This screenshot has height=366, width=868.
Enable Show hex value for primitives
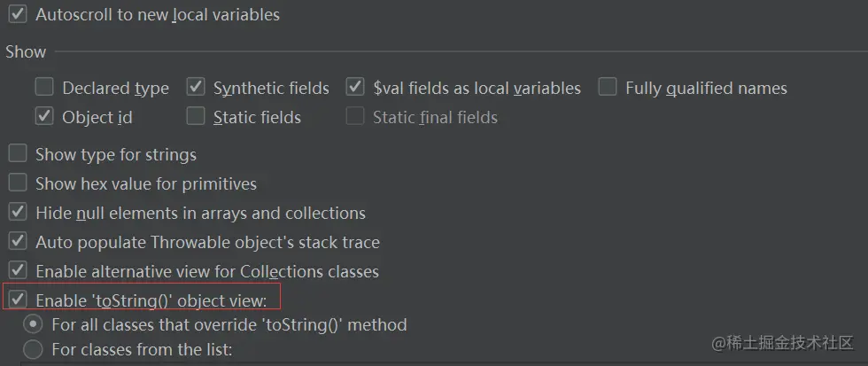18,183
